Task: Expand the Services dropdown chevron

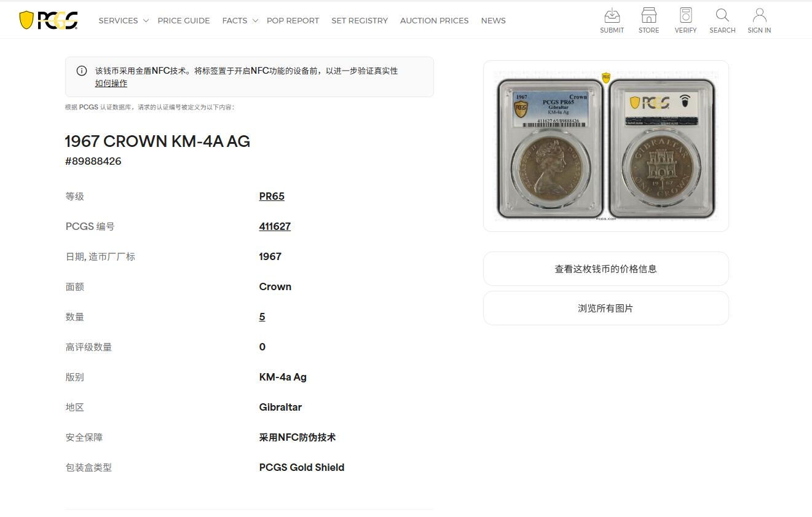Action: [146, 21]
